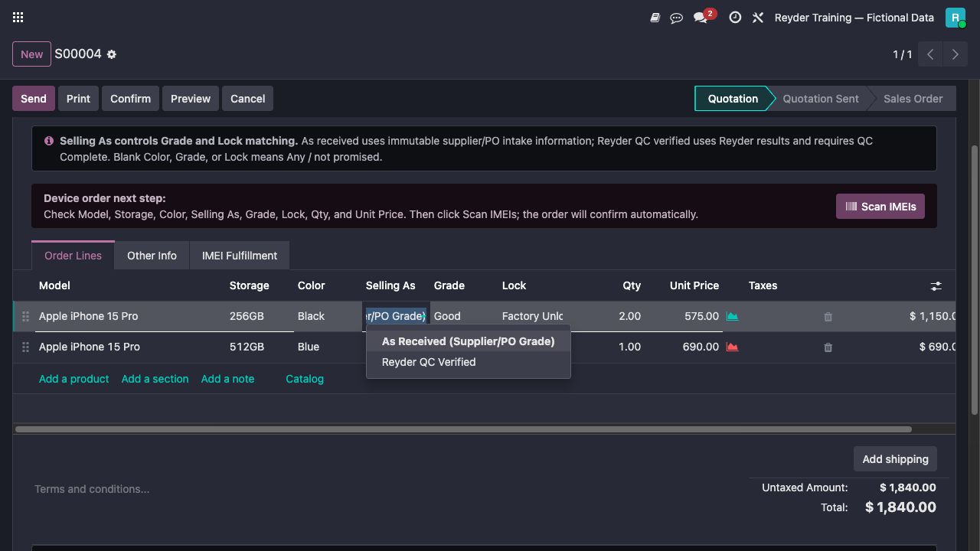Open the single speech bubble icon
The width and height of the screenshot is (980, 551).
pyautogui.click(x=676, y=18)
